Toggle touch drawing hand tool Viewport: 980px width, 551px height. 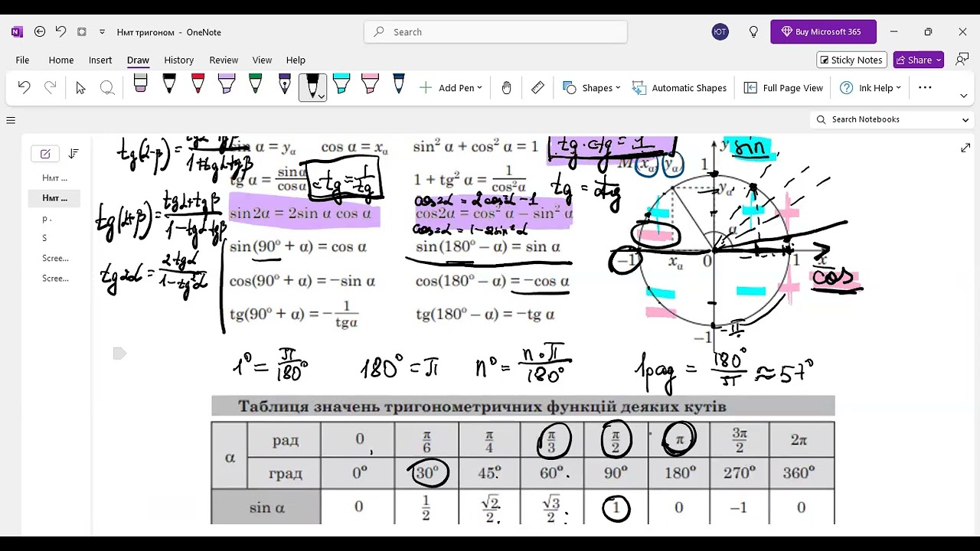tap(506, 88)
